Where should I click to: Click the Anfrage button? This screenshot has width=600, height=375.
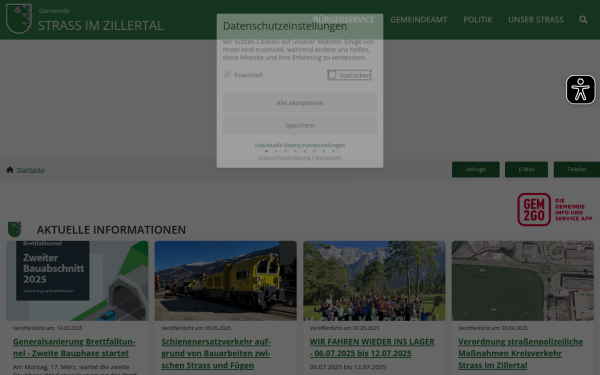tap(476, 170)
